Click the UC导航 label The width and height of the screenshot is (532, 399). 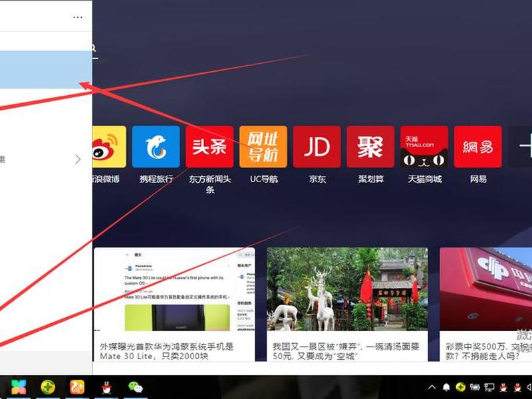pos(263,179)
